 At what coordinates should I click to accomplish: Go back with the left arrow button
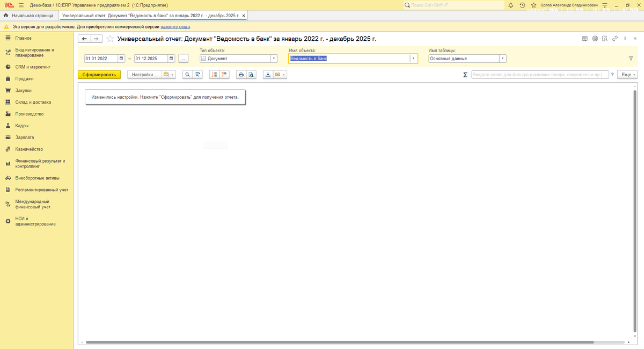pyautogui.click(x=84, y=39)
